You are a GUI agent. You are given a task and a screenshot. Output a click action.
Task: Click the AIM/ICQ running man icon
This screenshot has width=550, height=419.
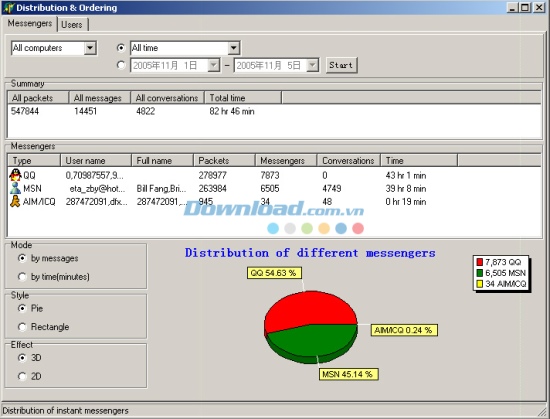click(15, 201)
